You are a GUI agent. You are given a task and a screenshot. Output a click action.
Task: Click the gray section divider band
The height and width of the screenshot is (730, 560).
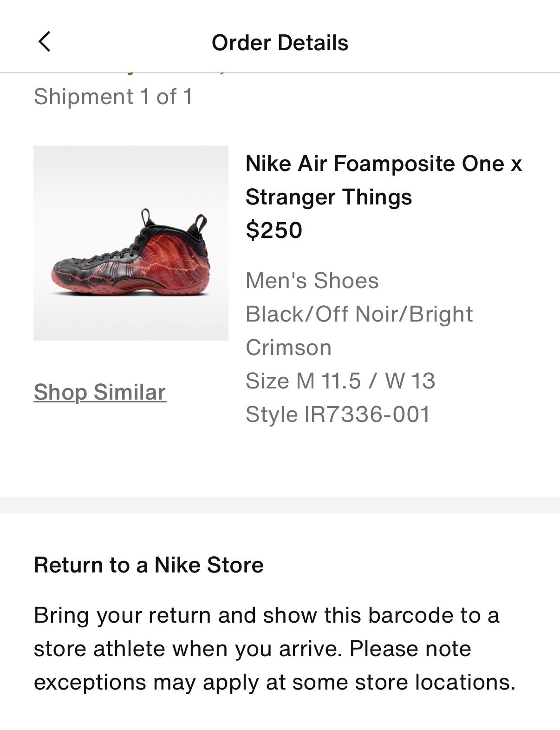pos(280,505)
